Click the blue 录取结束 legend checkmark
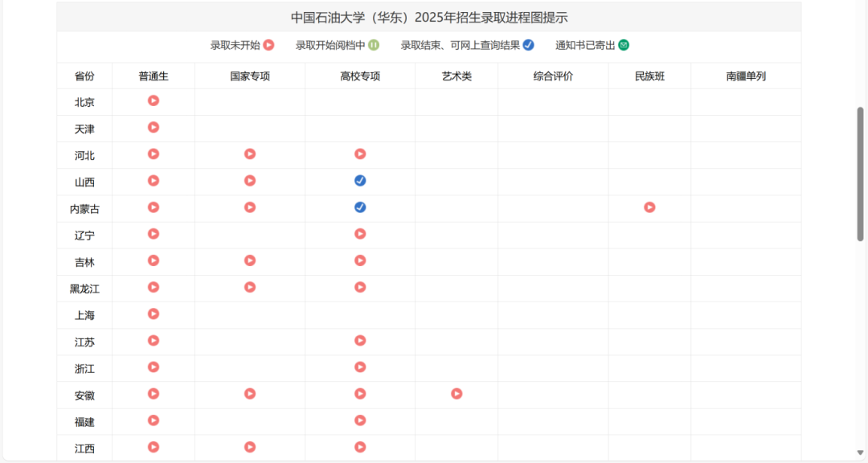The height and width of the screenshot is (463, 868). pos(527,46)
